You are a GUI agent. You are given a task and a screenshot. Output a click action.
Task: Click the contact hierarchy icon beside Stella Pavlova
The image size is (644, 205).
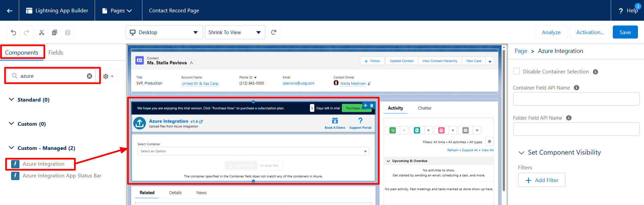[x=191, y=63]
